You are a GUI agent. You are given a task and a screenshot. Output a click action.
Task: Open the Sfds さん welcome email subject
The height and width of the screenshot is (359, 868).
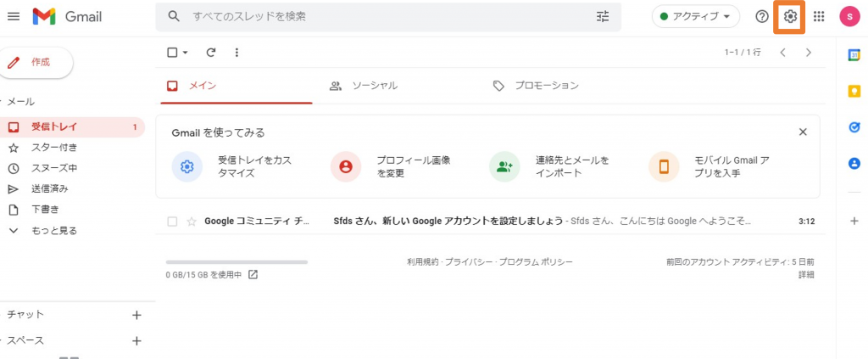448,221
